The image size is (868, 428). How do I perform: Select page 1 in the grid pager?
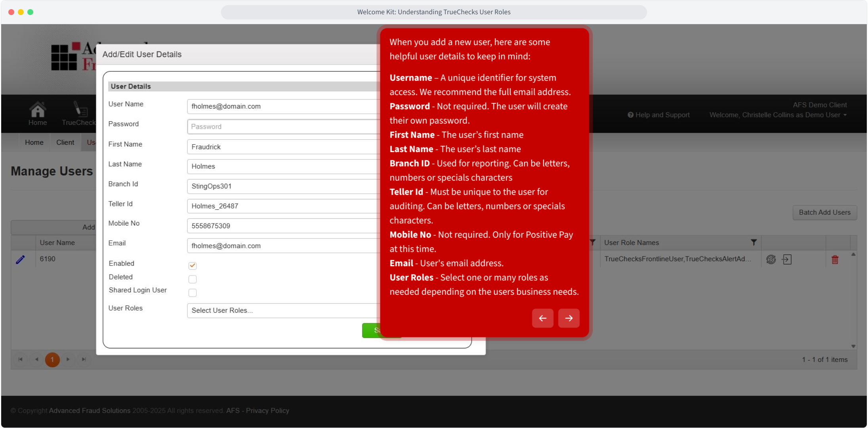(x=52, y=359)
